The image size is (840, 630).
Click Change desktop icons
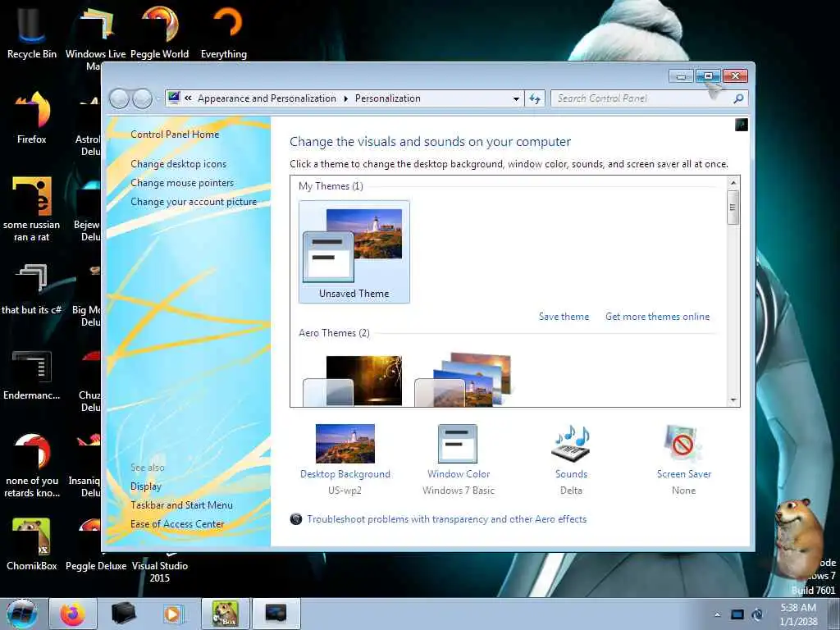click(x=178, y=164)
